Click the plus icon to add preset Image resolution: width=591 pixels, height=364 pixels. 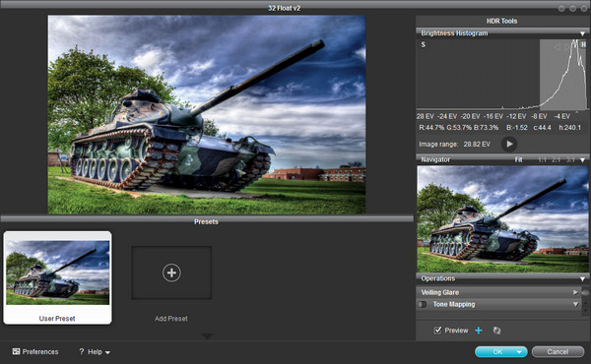[171, 273]
